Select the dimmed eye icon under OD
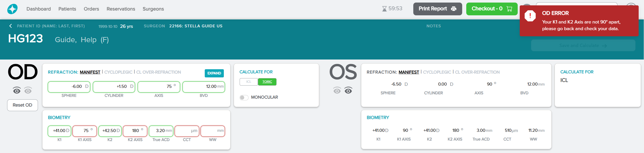This screenshot has height=153, width=644. pyautogui.click(x=28, y=90)
